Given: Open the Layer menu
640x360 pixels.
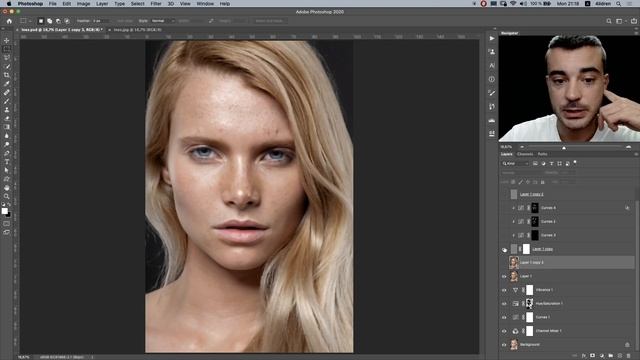Looking at the screenshot, I should 102,4.
